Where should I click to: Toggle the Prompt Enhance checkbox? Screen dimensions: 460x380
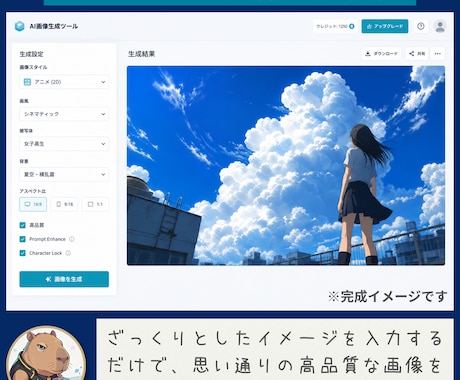(22, 239)
